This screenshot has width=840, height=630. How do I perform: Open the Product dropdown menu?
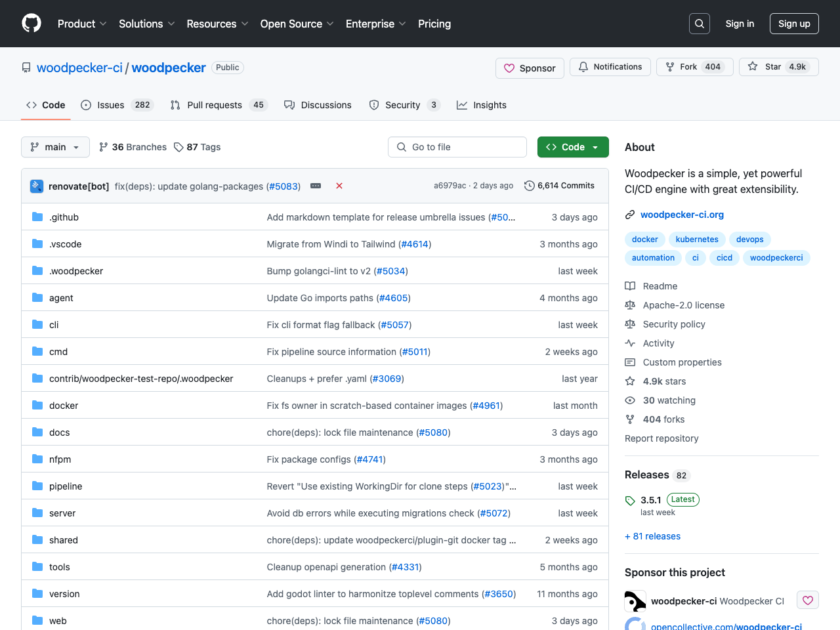pos(82,24)
